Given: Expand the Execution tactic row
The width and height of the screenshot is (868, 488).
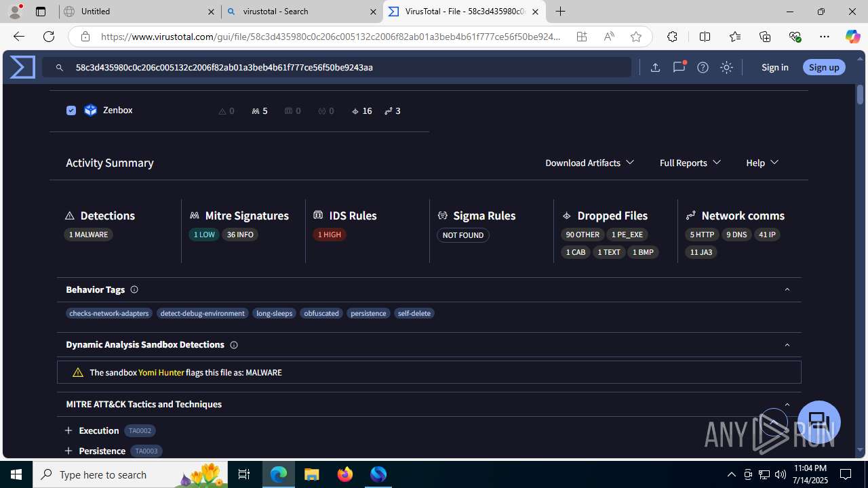Looking at the screenshot, I should click(x=68, y=430).
